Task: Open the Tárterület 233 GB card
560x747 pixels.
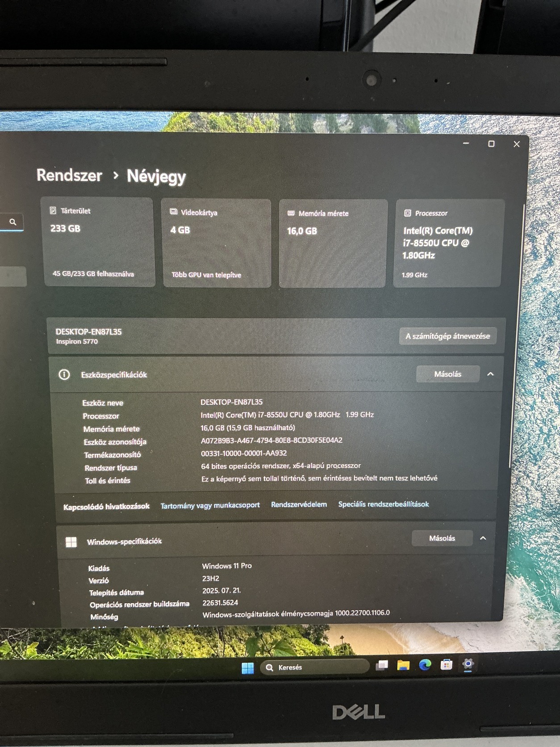Action: click(x=99, y=242)
